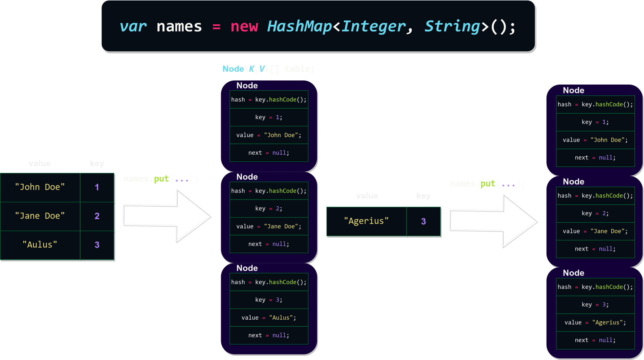Click the hash row of center column's key 2 node
The height and width of the screenshot is (360, 644).
(269, 191)
